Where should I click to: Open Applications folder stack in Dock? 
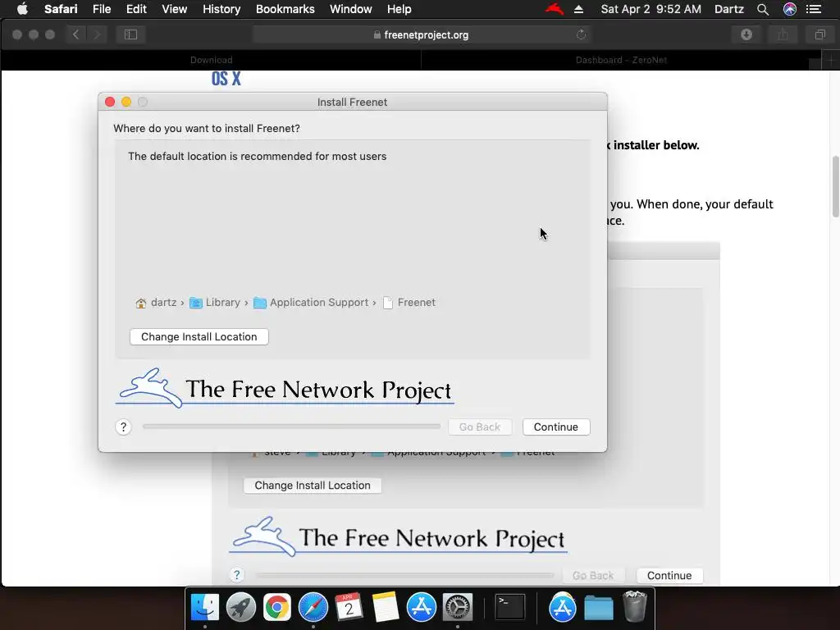(562, 608)
